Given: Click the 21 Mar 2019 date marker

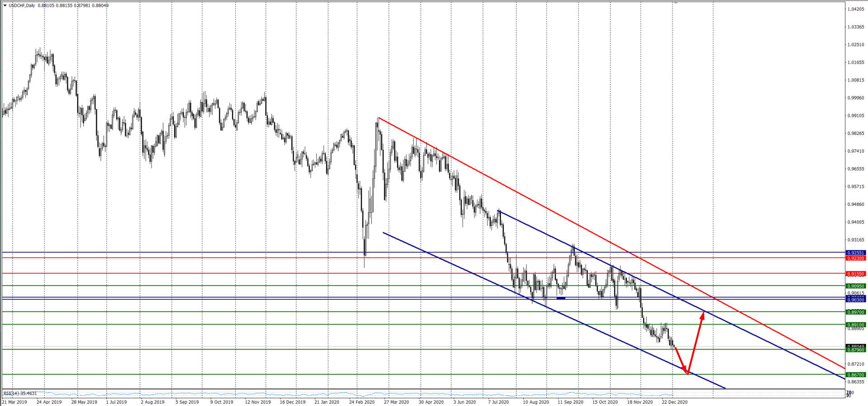Looking at the screenshot, I should (14, 402).
